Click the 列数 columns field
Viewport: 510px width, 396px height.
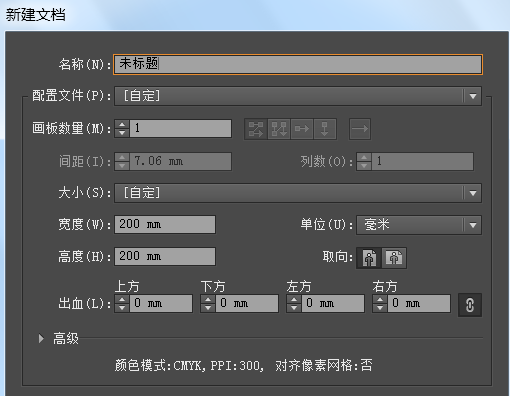click(x=422, y=162)
